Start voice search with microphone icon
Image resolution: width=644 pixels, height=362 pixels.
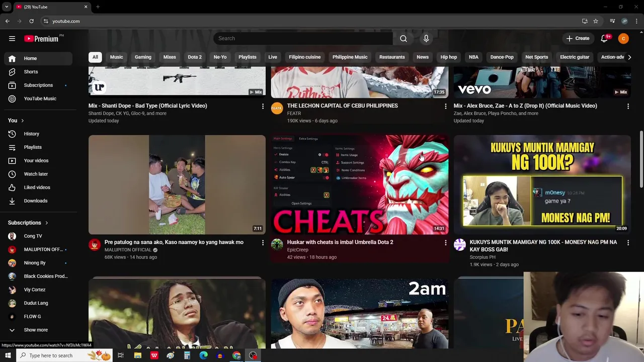426,38
